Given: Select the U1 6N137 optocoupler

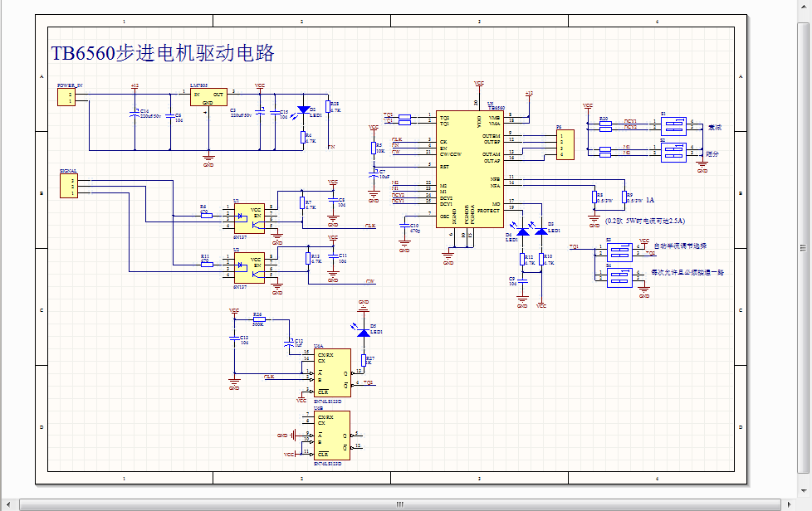Looking at the screenshot, I should pos(250,218).
